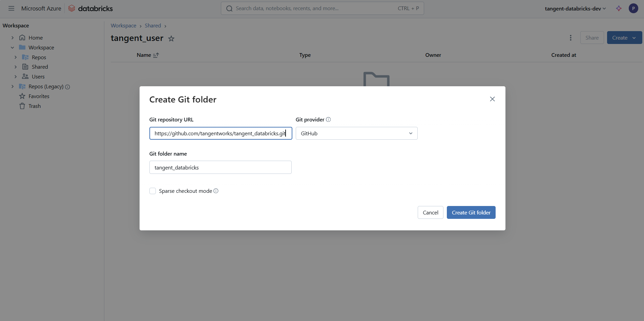The width and height of the screenshot is (644, 321).
Task: Open Favorites in the sidebar
Action: coord(39,96)
